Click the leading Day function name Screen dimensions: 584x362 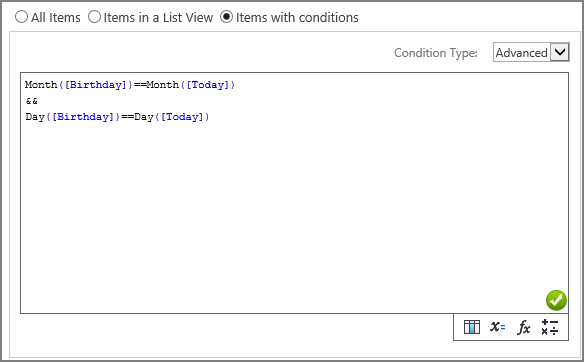coord(35,117)
